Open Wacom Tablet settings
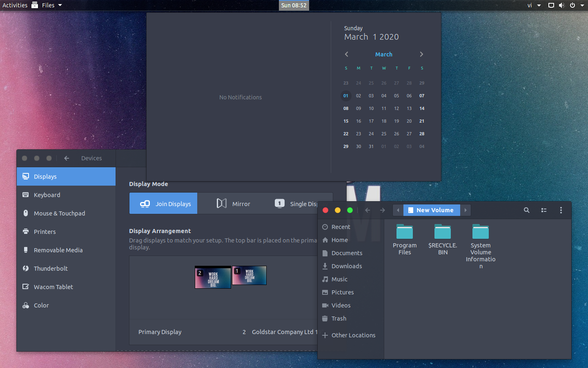The image size is (588, 368). coord(66,287)
